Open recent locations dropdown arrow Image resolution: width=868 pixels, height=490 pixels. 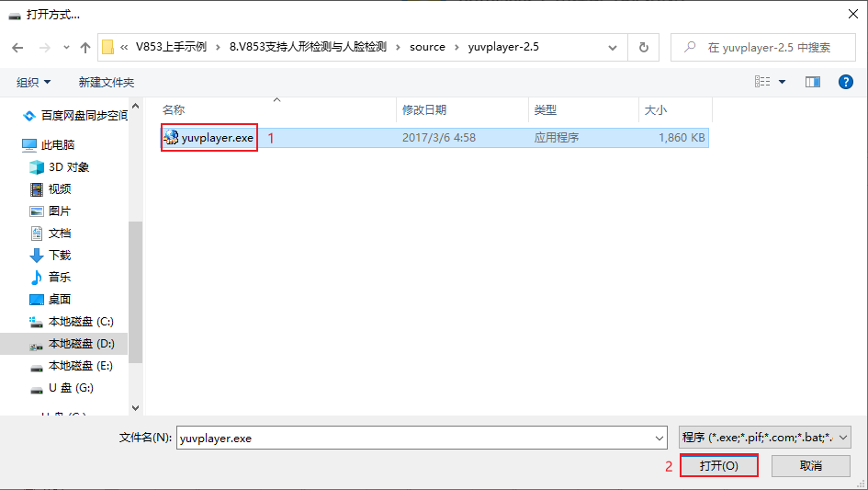66,48
